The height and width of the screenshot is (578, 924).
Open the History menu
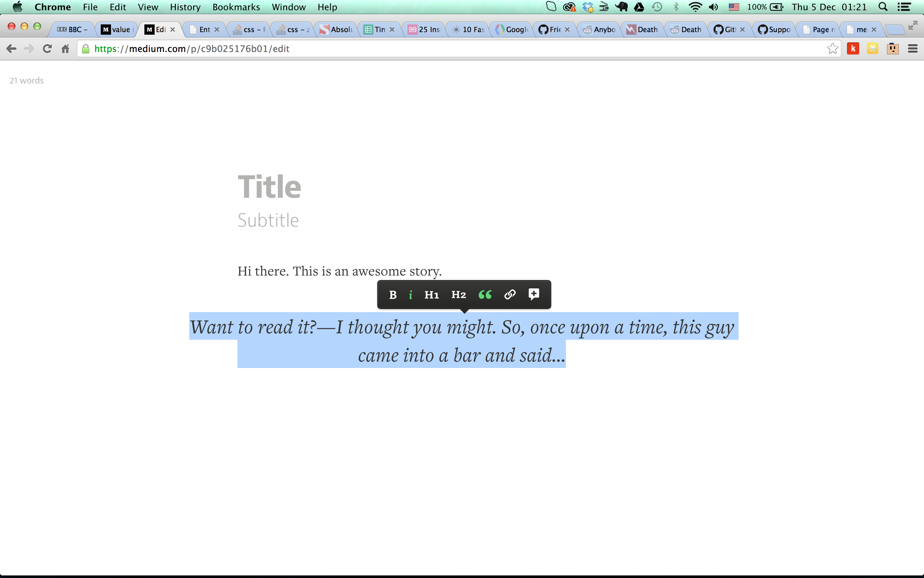(x=185, y=7)
